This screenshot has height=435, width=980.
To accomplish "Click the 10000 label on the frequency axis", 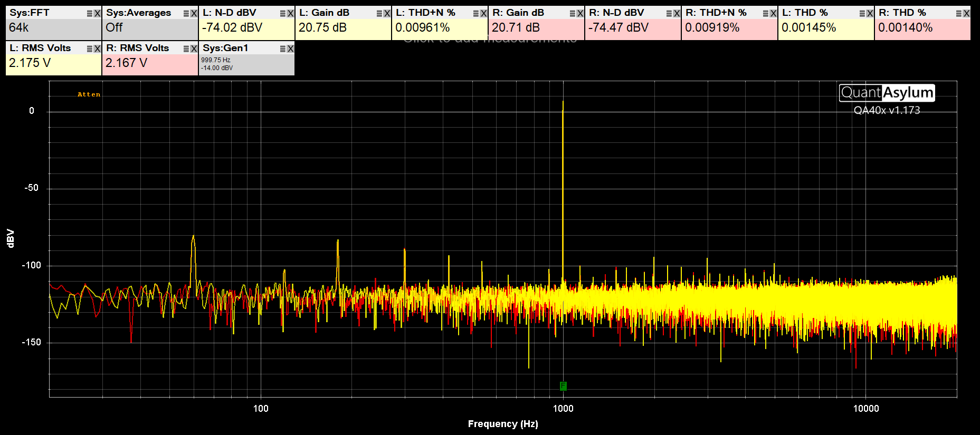I will click(866, 409).
